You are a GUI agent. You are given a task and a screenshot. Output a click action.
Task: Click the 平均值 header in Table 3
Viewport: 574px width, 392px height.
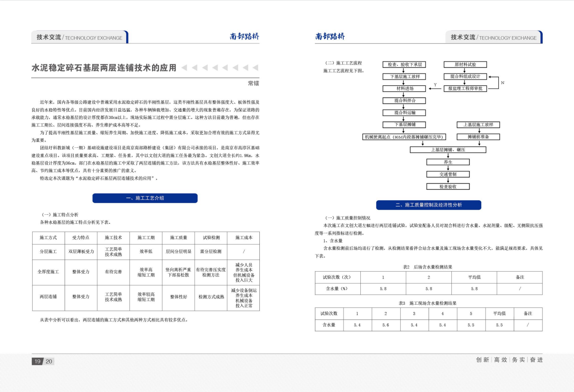(x=499, y=313)
